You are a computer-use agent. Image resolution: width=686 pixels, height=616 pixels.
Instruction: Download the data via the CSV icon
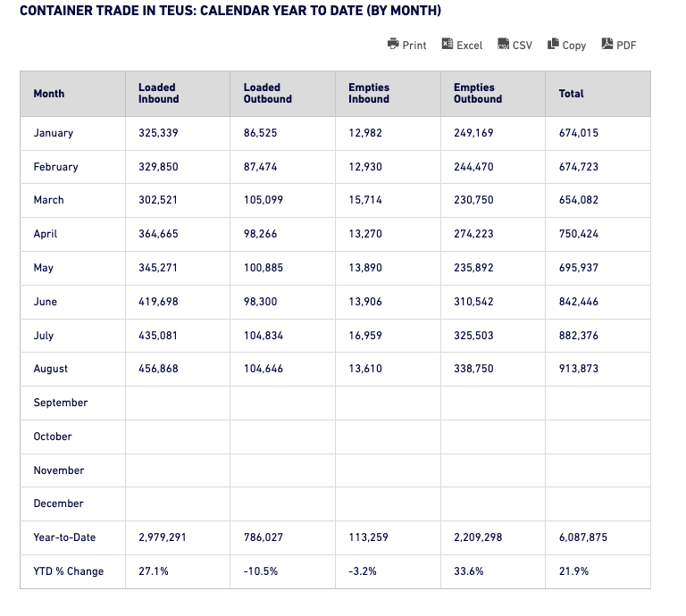[x=504, y=44]
